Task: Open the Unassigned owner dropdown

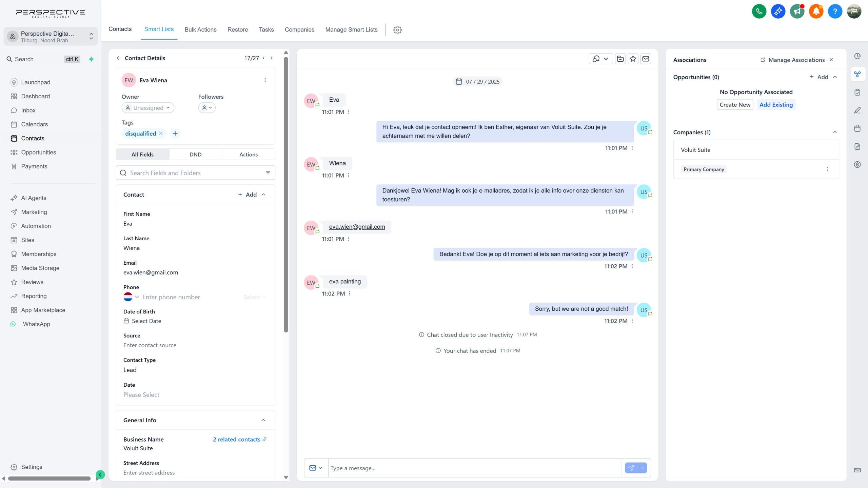Action: pos(148,108)
